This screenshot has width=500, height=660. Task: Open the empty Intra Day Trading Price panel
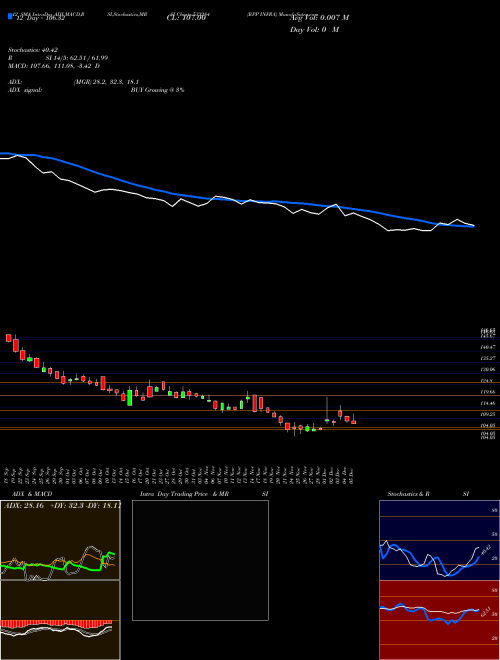click(200, 560)
